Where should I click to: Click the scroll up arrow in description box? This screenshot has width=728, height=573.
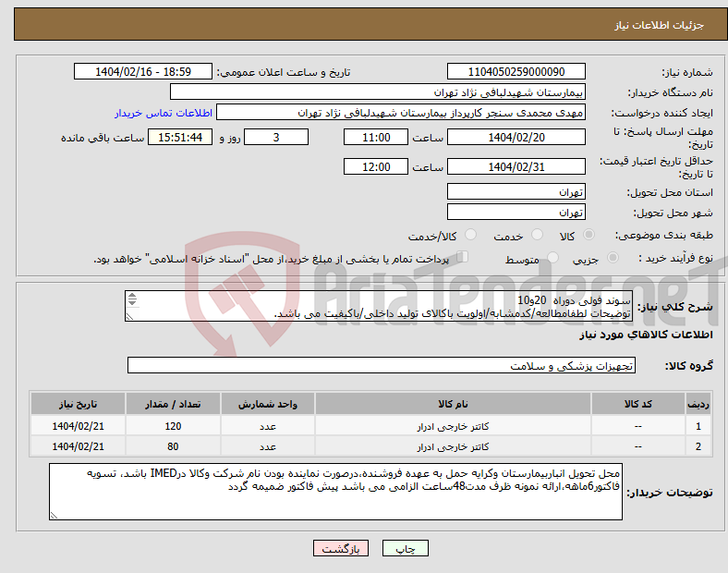coord(132,296)
